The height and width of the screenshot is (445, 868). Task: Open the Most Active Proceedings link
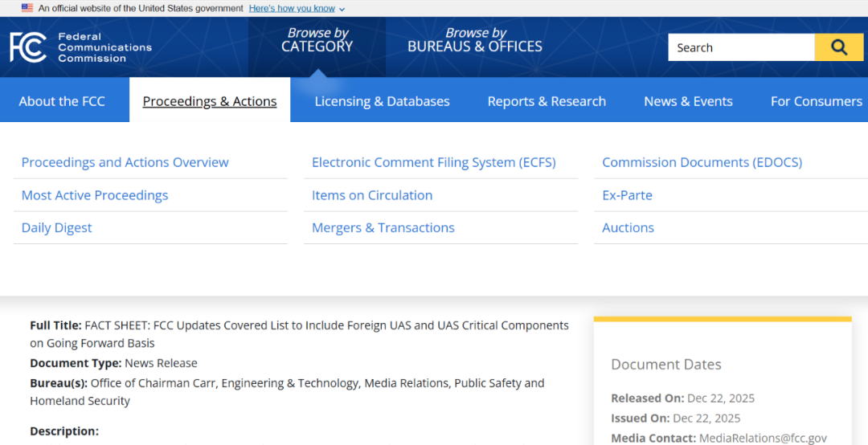(95, 195)
